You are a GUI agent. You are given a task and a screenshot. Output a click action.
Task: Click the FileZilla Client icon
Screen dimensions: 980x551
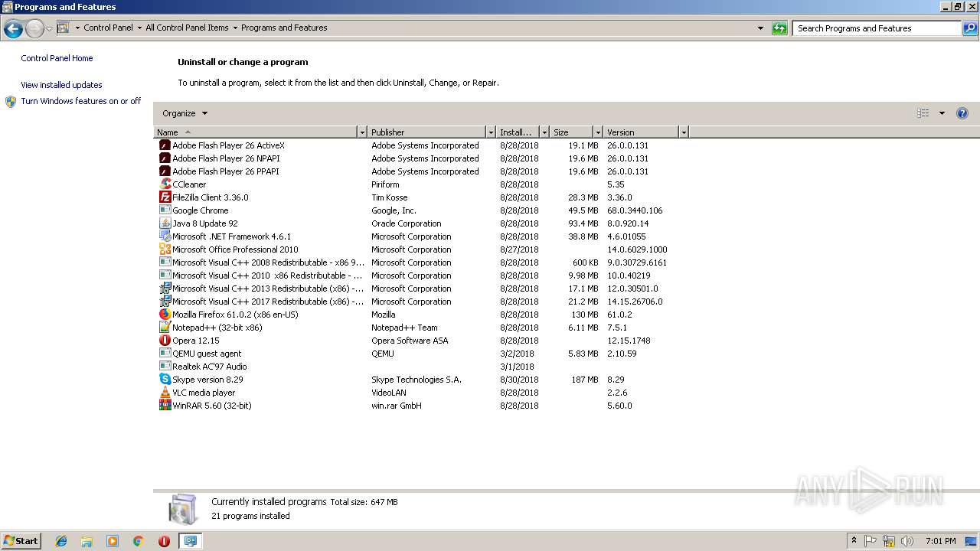coord(165,197)
